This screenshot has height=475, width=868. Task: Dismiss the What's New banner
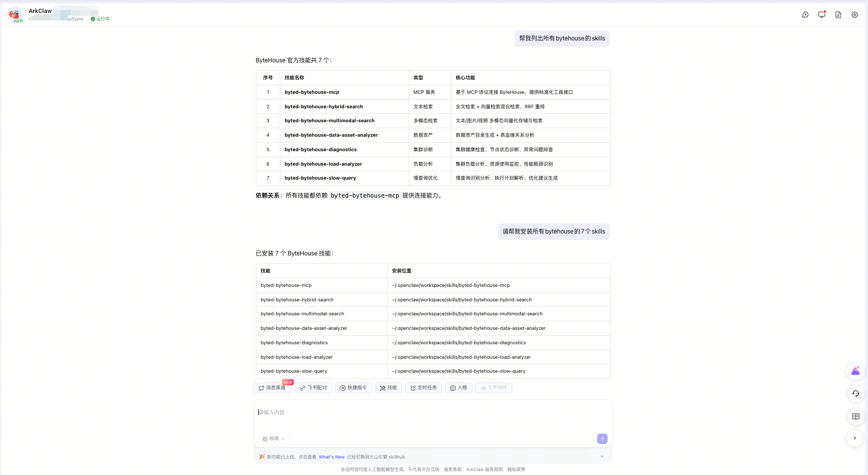(602, 457)
